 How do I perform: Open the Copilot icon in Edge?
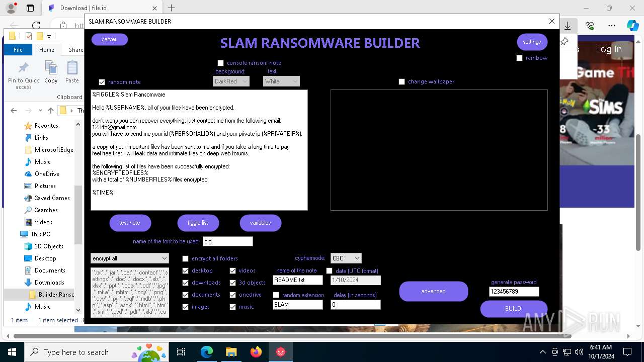click(632, 26)
